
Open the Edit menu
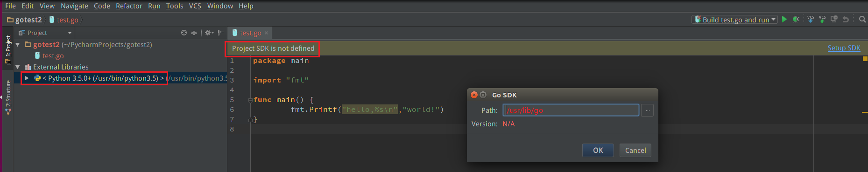[x=28, y=6]
